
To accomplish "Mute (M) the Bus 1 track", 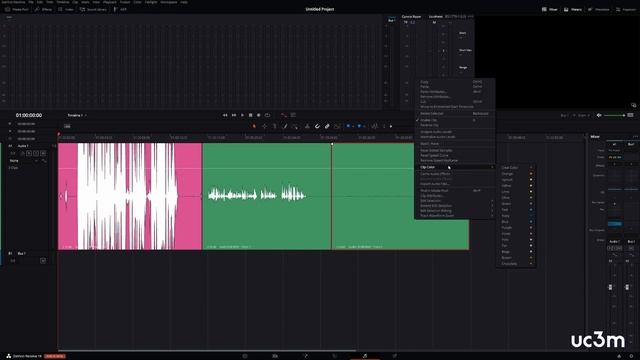I will [x=43, y=261].
